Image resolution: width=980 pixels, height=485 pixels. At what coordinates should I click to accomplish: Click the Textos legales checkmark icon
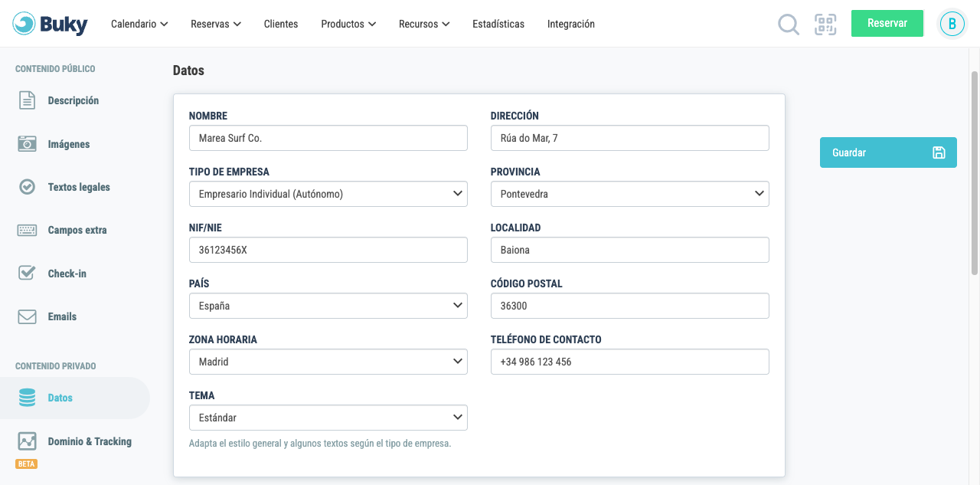pyautogui.click(x=28, y=187)
